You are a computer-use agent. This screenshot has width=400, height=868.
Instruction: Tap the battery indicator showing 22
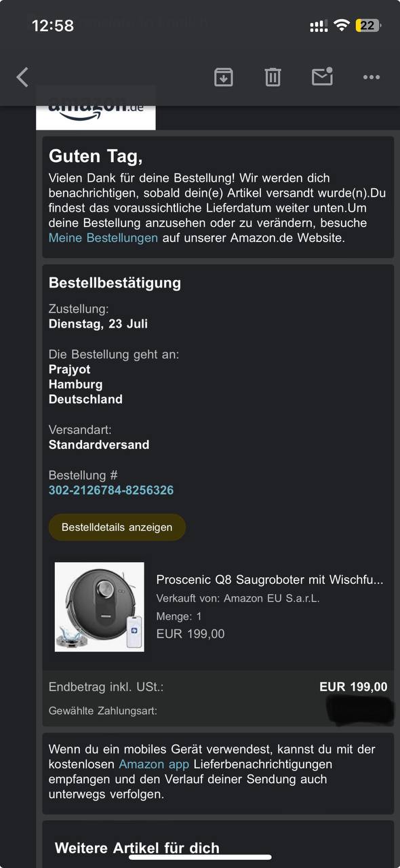click(368, 26)
